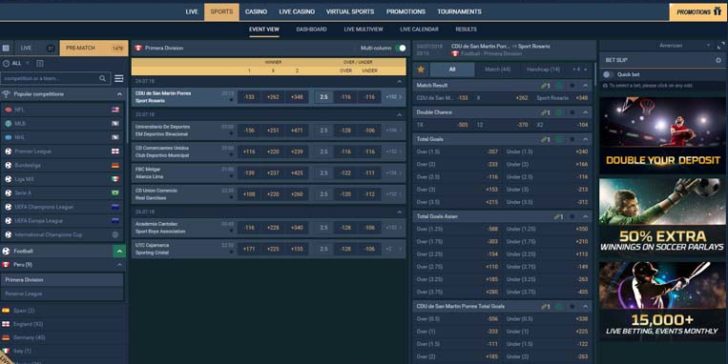Switch to the Live Calendar tab
This screenshot has height=364, width=728.
pyautogui.click(x=419, y=29)
